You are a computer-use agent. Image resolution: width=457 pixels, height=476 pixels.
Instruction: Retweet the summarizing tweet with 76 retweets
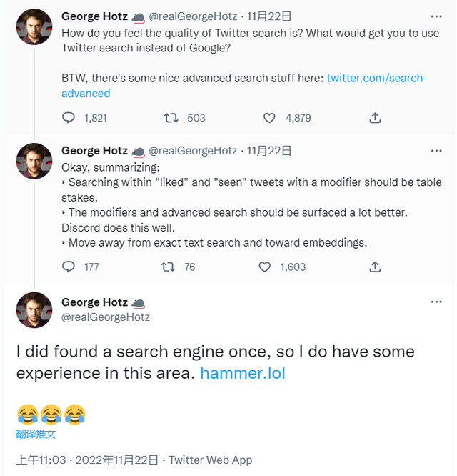click(x=167, y=267)
